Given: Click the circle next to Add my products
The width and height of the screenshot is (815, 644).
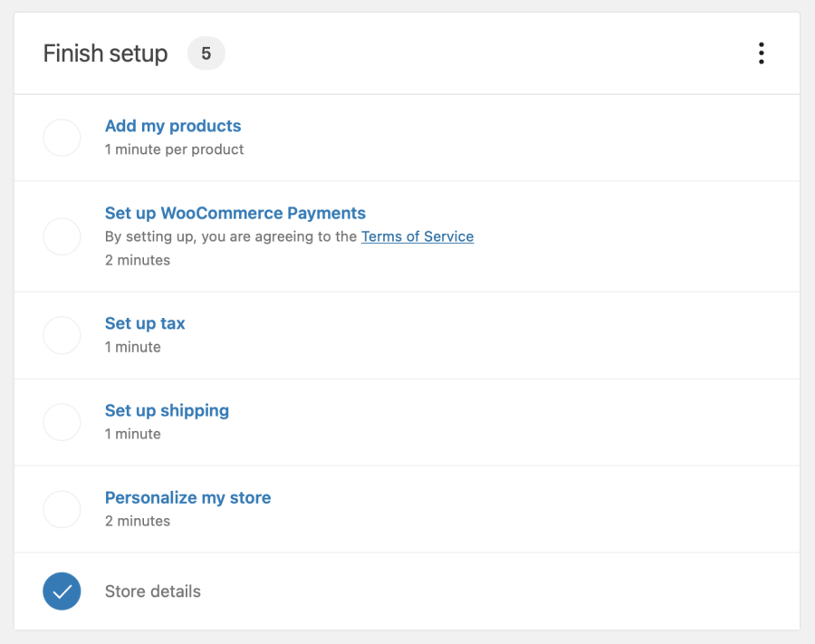Looking at the screenshot, I should (62, 138).
